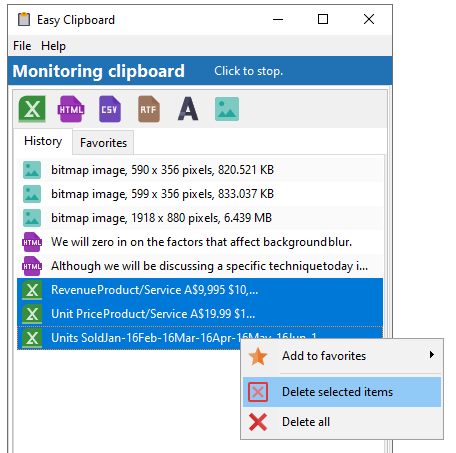The height and width of the screenshot is (453, 456).
Task: Open the File menu
Action: coord(22,46)
